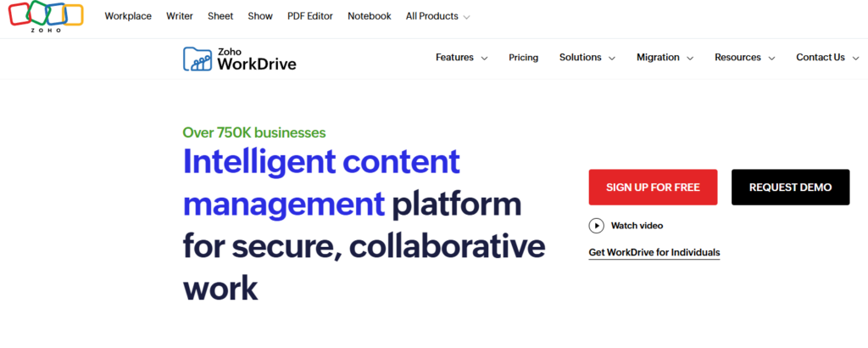Click the 'Over 750K businesses' text

coord(254,132)
